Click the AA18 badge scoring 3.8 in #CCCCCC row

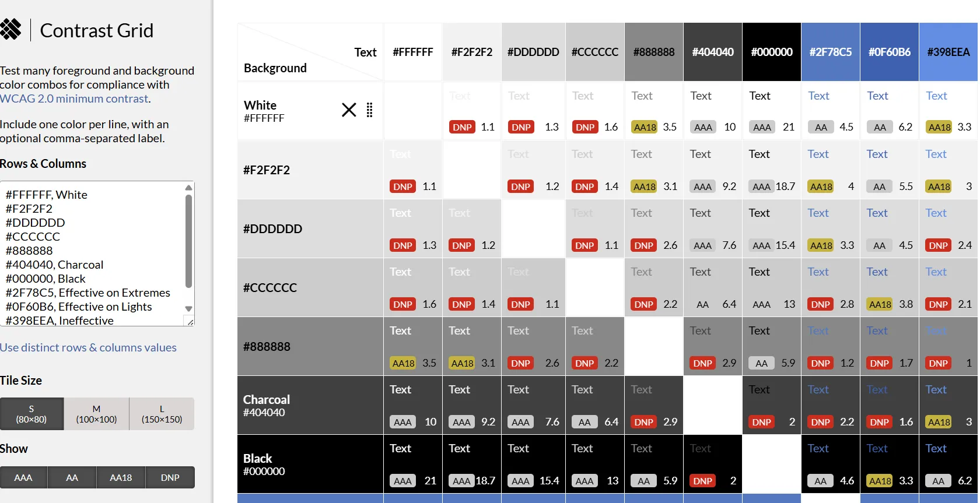(880, 304)
